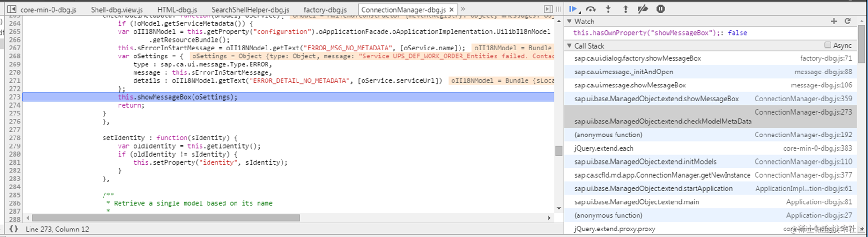Collapse the Watch section

[570, 21]
